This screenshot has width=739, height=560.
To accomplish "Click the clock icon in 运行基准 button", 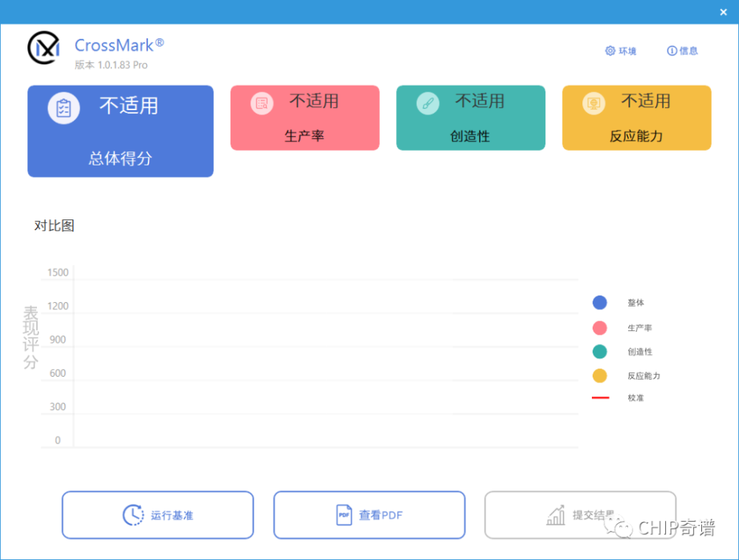I will click(133, 515).
